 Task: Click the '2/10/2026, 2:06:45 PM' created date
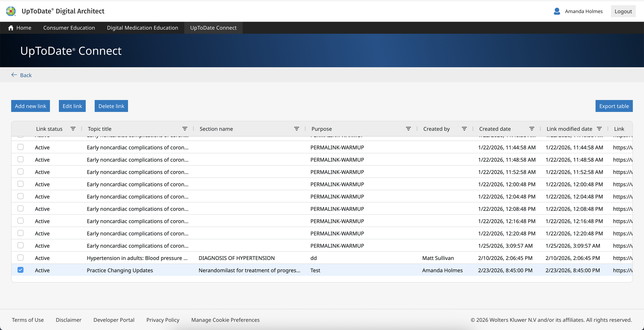pyautogui.click(x=505, y=258)
